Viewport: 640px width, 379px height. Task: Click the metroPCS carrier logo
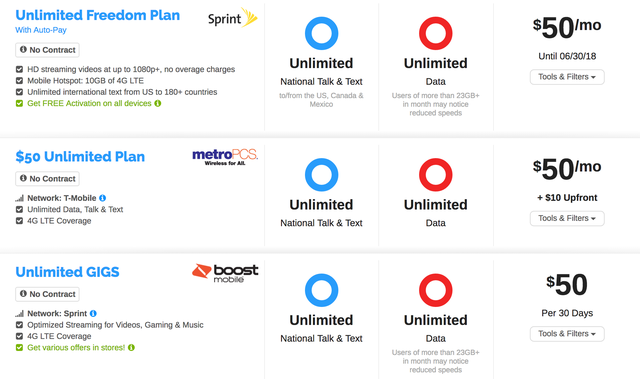coord(225,157)
